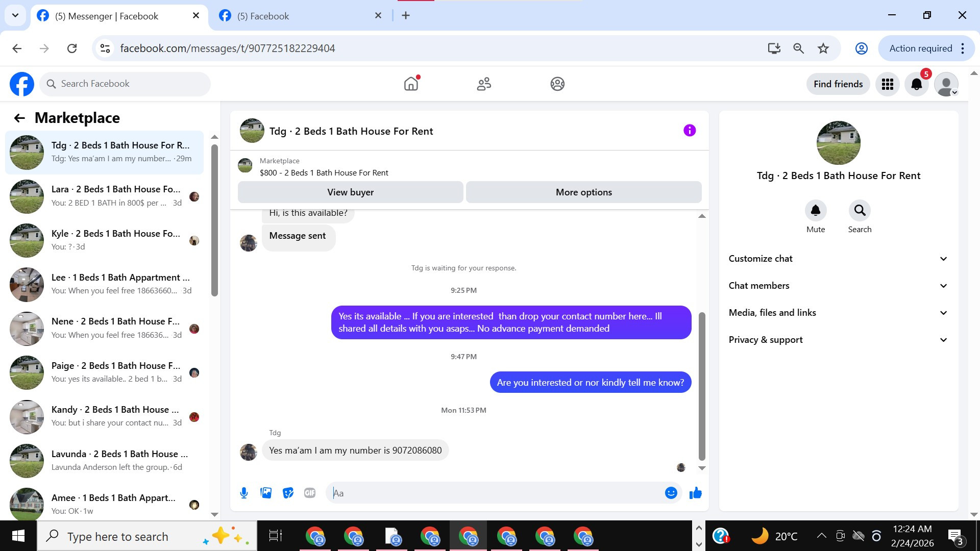
Task: Search within the conversation
Action: point(860,211)
